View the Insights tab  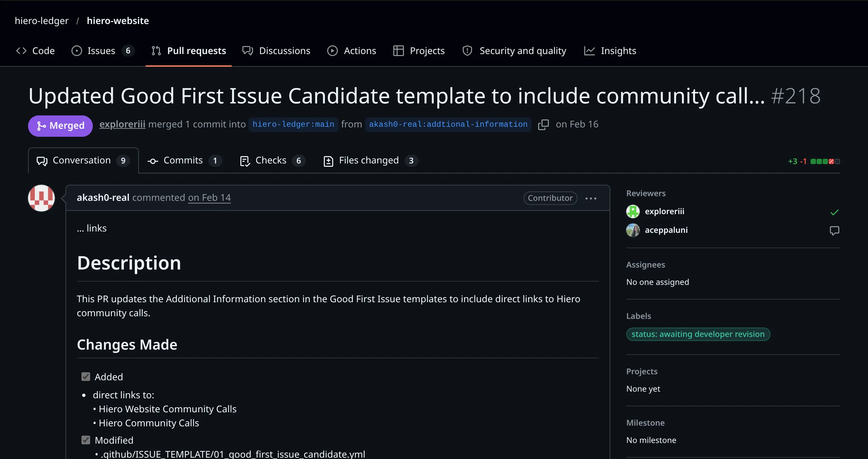(x=610, y=50)
